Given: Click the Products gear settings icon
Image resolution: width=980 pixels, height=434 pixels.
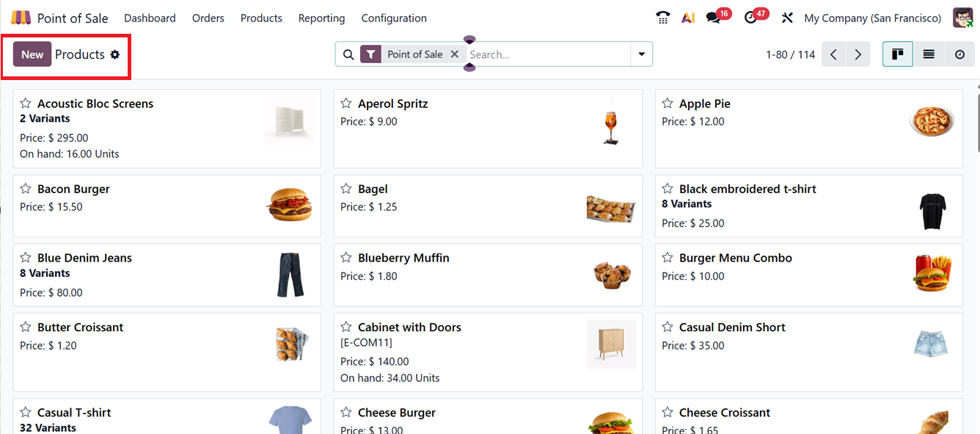Looking at the screenshot, I should pyautogui.click(x=115, y=54).
